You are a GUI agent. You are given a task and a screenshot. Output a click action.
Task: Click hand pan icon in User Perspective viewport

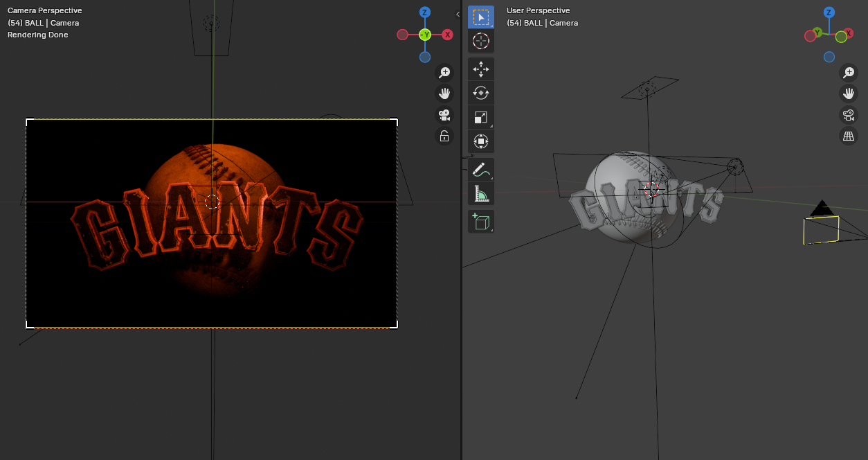coord(849,94)
